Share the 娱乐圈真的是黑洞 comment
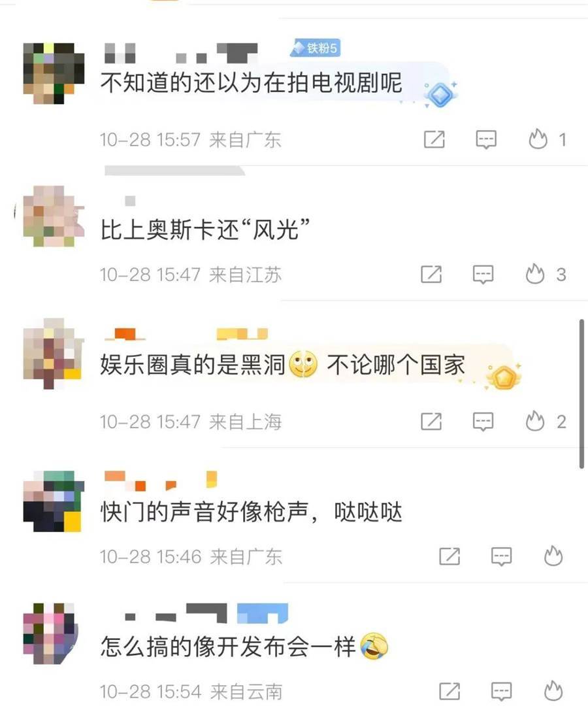 coord(431,421)
